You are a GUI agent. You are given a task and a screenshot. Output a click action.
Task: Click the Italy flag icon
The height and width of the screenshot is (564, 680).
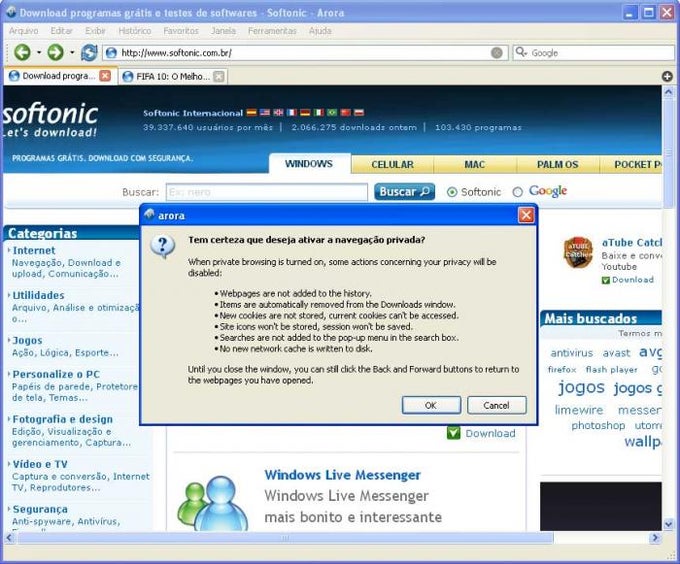point(319,113)
